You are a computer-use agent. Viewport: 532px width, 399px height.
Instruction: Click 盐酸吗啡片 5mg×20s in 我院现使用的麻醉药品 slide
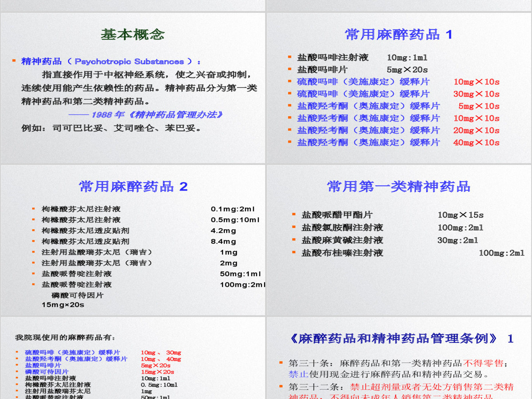click(98, 366)
